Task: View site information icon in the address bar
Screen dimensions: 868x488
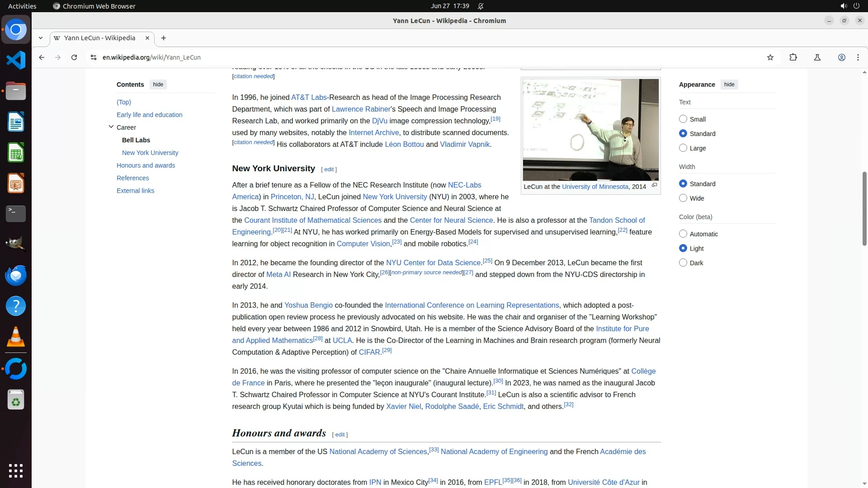Action: (93, 57)
